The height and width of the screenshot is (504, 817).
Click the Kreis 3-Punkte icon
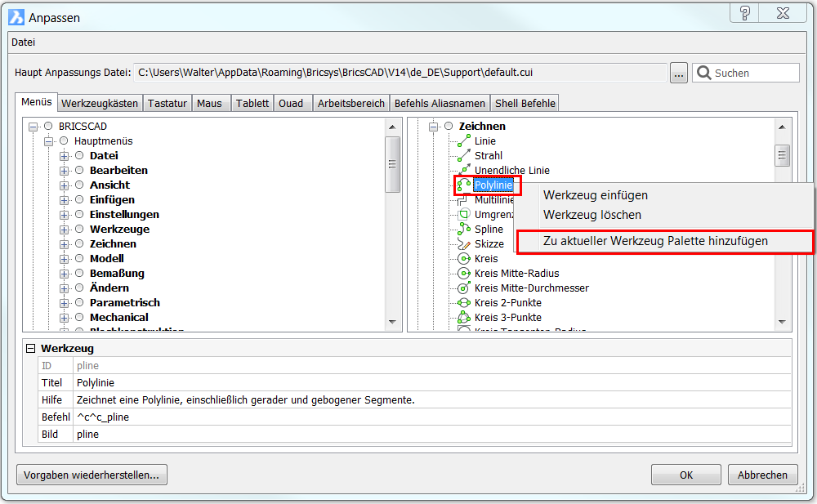[x=464, y=317]
